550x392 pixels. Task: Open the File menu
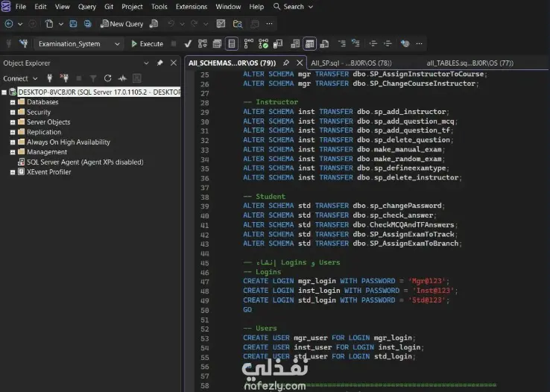[x=21, y=7]
